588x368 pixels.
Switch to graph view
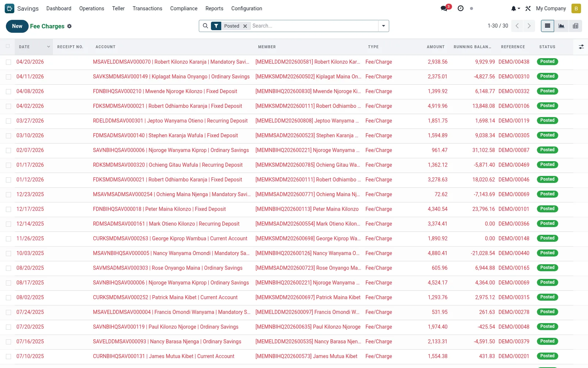[562, 26]
